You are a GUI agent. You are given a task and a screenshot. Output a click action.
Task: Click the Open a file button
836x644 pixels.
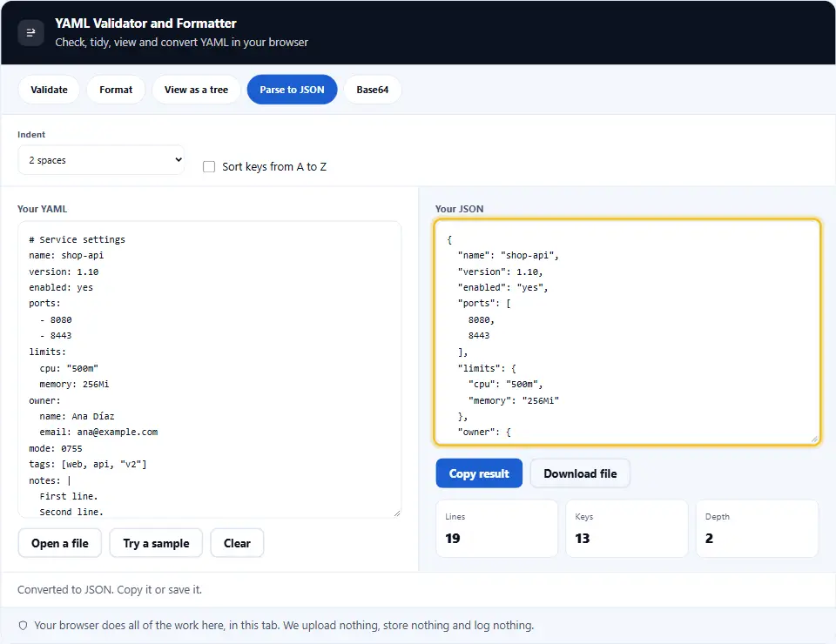pos(60,543)
